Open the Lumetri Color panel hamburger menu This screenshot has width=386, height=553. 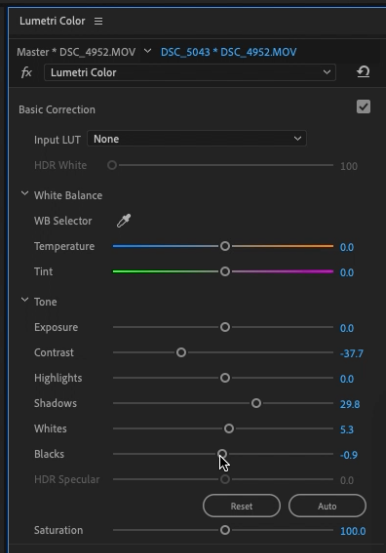click(x=98, y=21)
